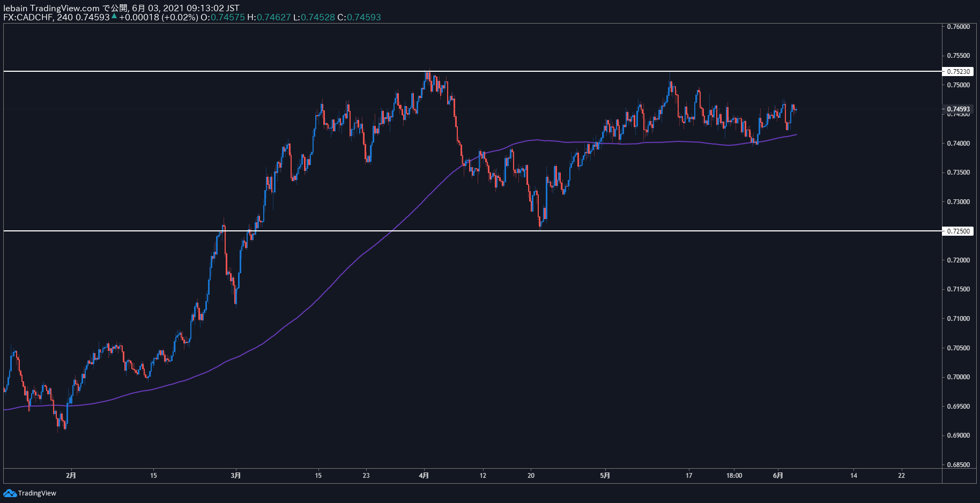Click the 0.73000 price axis label
This screenshot has height=503, width=980.
point(958,202)
